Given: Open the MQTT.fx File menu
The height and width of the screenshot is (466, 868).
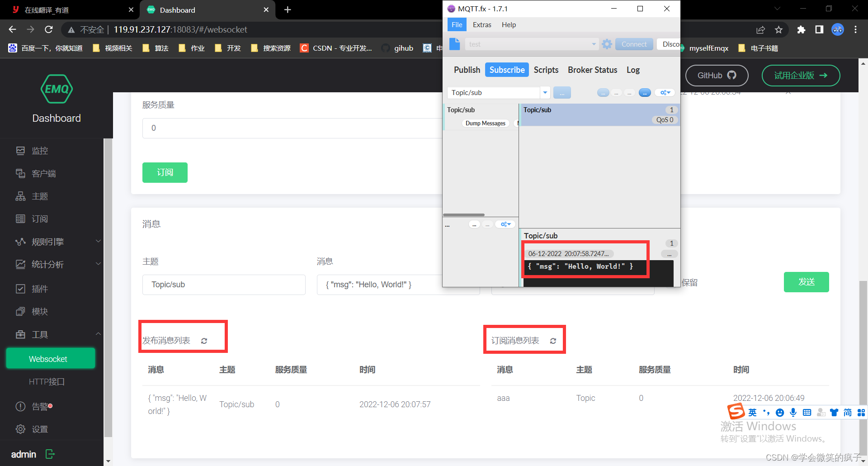Looking at the screenshot, I should point(457,24).
